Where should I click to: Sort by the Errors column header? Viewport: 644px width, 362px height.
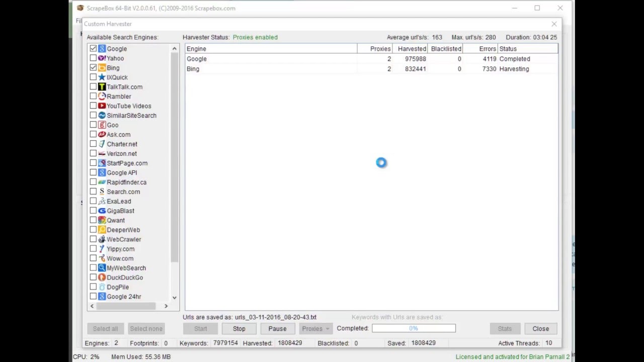point(480,49)
